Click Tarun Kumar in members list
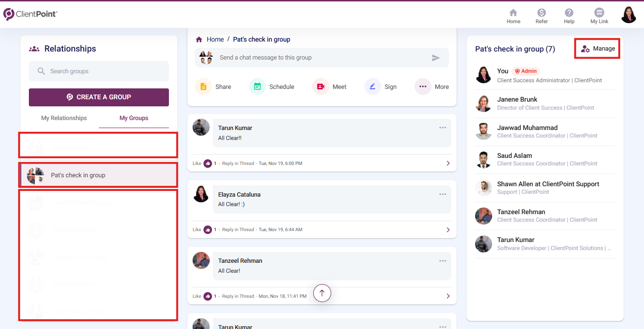 pyautogui.click(x=545, y=244)
